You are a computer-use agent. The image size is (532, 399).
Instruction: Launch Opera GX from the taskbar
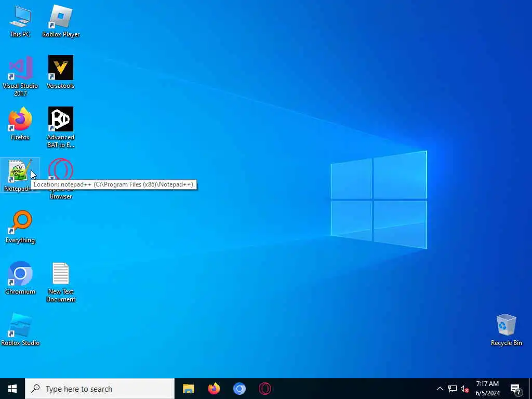point(264,389)
